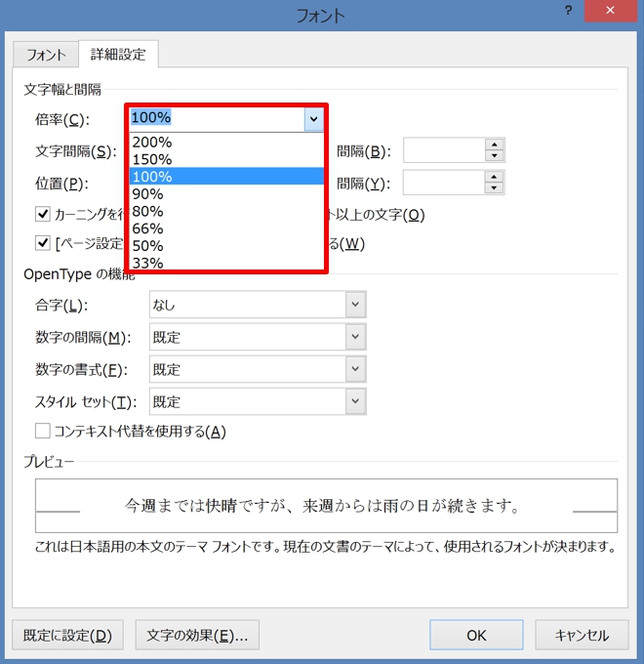Open 文字の効果(E)... dialog
Image resolution: width=644 pixels, height=664 pixels.
pyautogui.click(x=197, y=635)
